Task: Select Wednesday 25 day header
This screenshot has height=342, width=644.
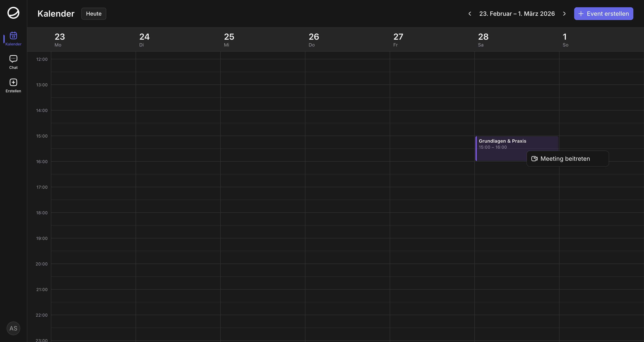Action: click(229, 40)
